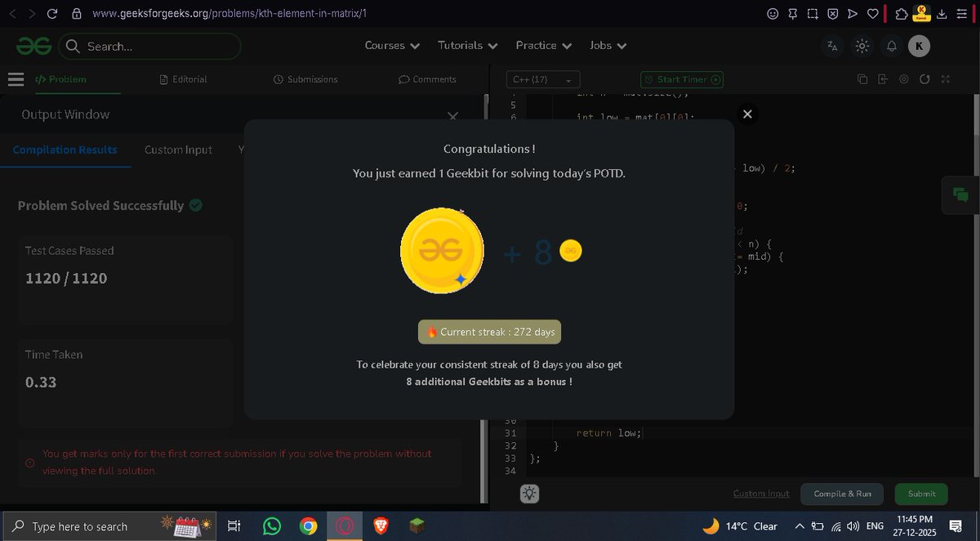The width and height of the screenshot is (980, 541).
Task: Open the C++ (17) language dropdown
Action: tap(542, 79)
